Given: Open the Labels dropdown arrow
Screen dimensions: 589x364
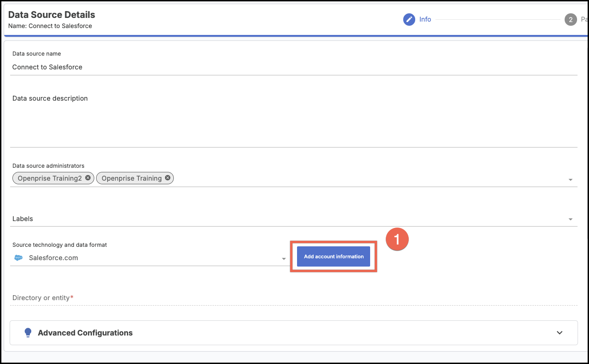Looking at the screenshot, I should (571, 219).
